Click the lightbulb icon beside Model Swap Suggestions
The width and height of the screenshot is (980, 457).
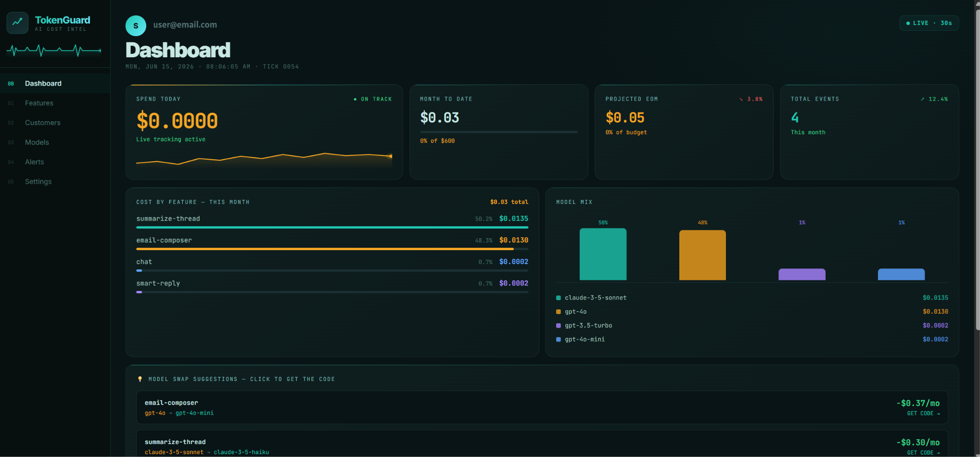tap(140, 379)
